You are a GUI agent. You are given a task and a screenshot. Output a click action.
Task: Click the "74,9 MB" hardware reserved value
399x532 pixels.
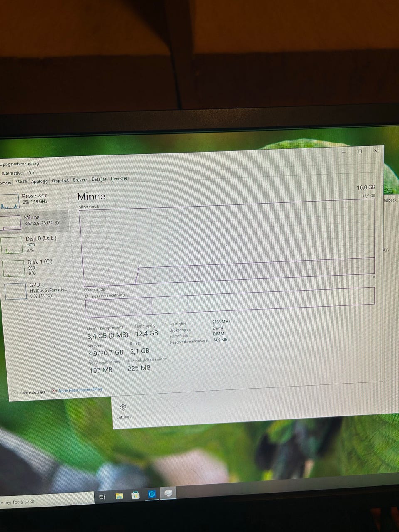pos(220,340)
